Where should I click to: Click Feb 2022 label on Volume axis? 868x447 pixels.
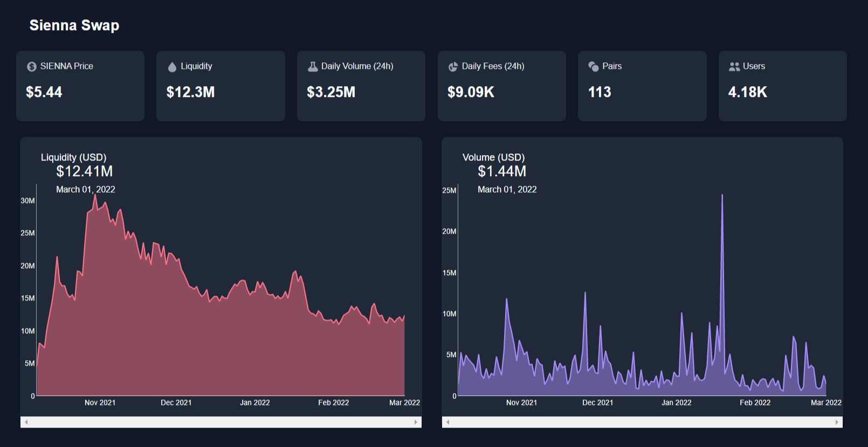755,403
